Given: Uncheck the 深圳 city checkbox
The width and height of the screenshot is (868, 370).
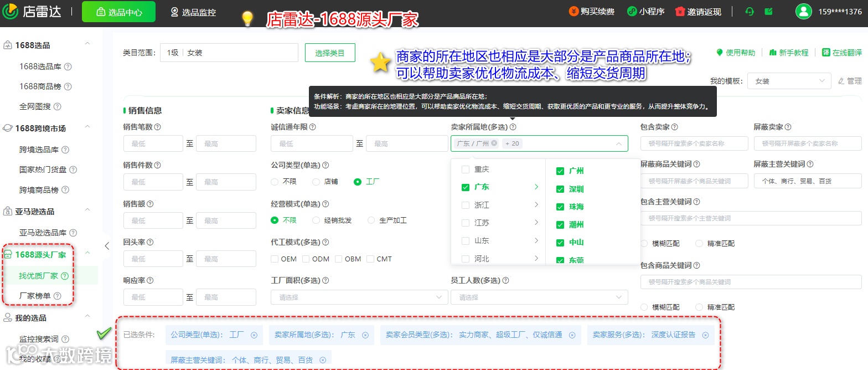Looking at the screenshot, I should coord(560,189).
